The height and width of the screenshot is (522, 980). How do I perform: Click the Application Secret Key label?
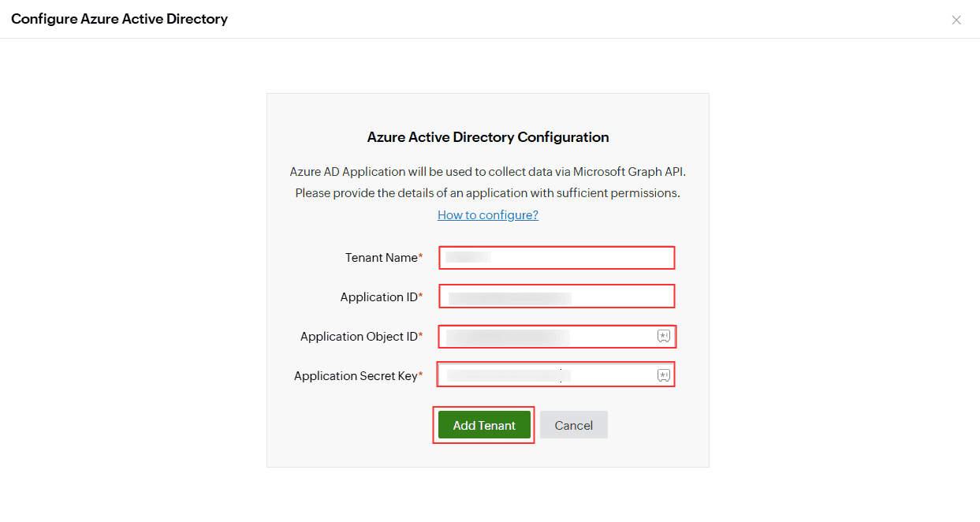click(355, 376)
